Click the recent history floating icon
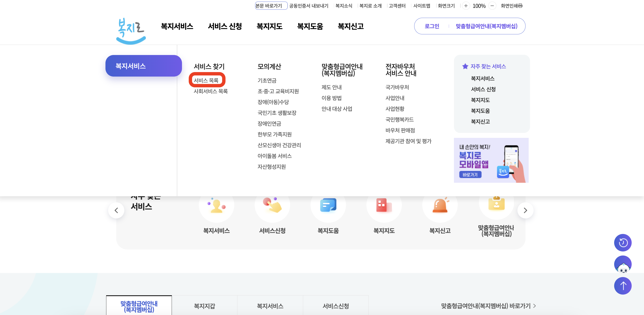Screen dimensions: 644x315 [623, 242]
